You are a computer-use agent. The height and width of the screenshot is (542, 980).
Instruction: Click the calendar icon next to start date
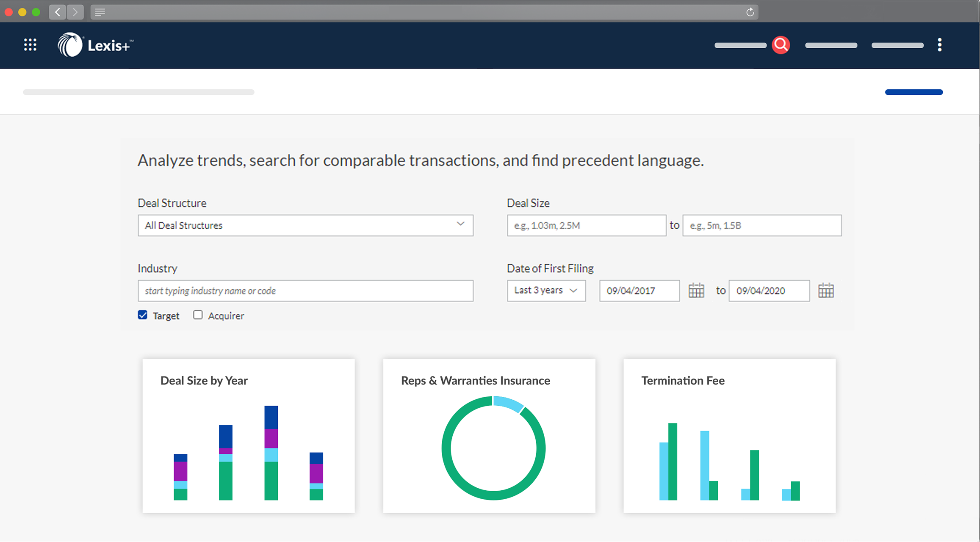pos(697,290)
